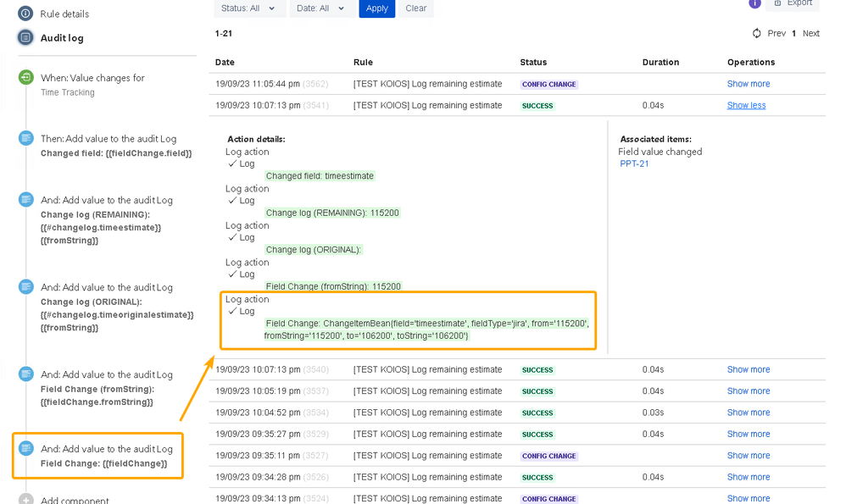Click the Rule details info icon
Viewport: 846px width, 504px height.
[25, 14]
